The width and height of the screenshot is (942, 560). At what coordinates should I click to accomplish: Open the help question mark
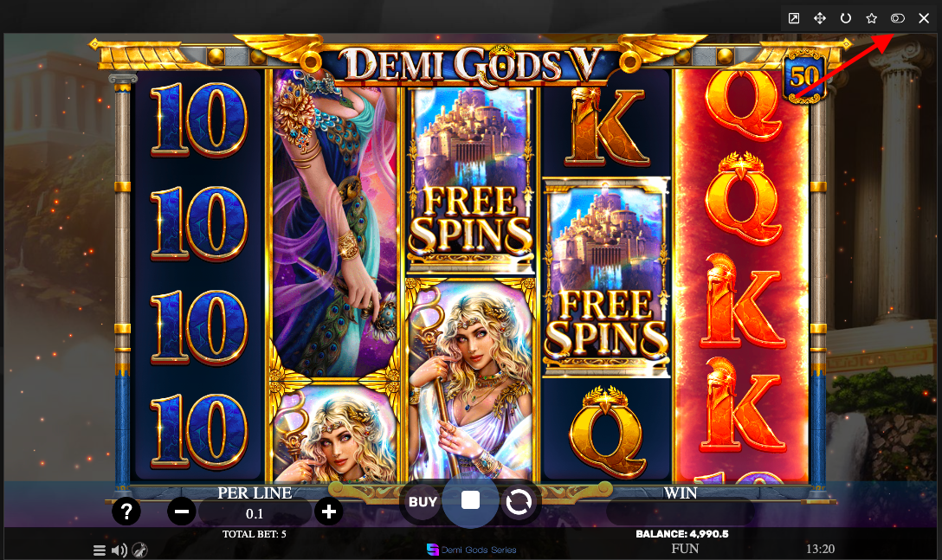point(126,512)
